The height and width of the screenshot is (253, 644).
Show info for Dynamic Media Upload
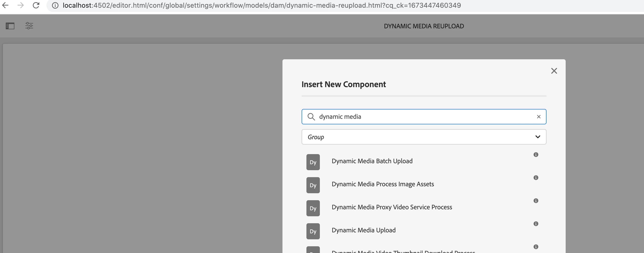click(x=536, y=224)
